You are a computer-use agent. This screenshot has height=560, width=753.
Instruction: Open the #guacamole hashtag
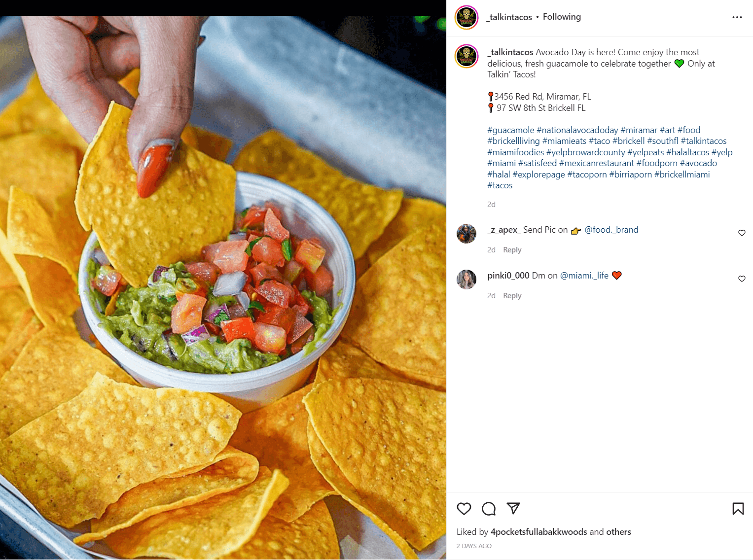[x=510, y=130]
